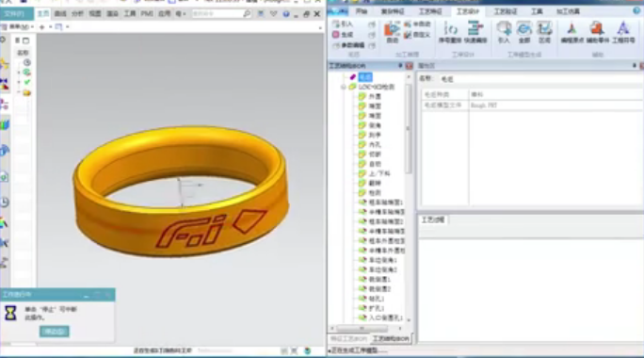Screen dimensions: 644x358
Task: Select the 内孔 operation in the tree
Action: click(x=375, y=145)
